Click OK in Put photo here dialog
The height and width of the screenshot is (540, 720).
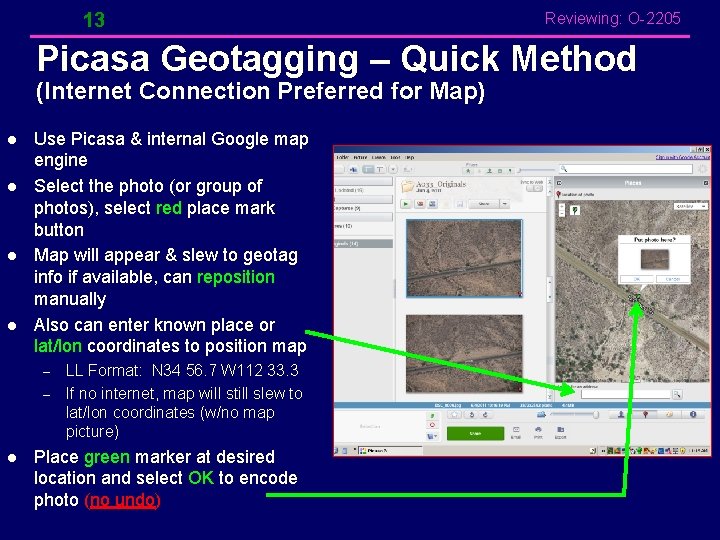click(637, 279)
